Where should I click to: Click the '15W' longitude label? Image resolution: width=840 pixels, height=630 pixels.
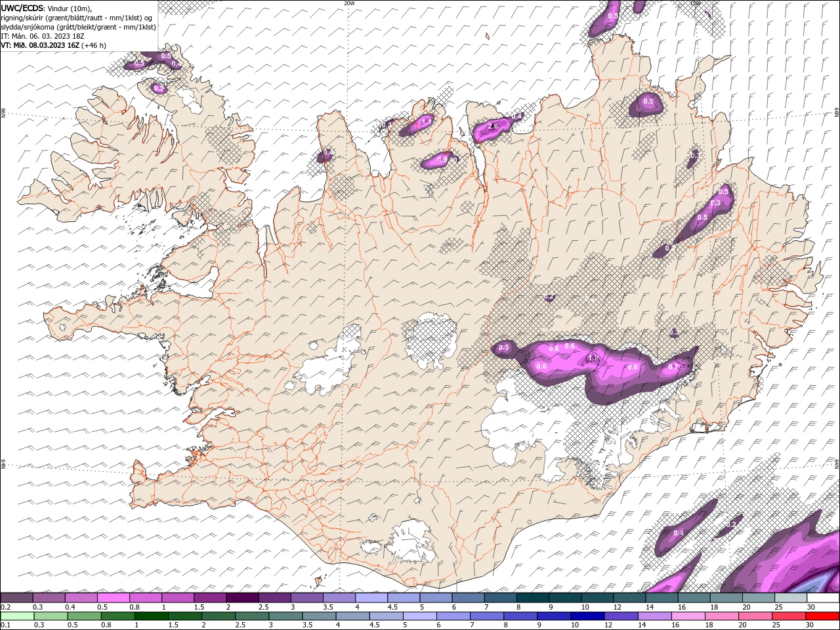(695, 3)
